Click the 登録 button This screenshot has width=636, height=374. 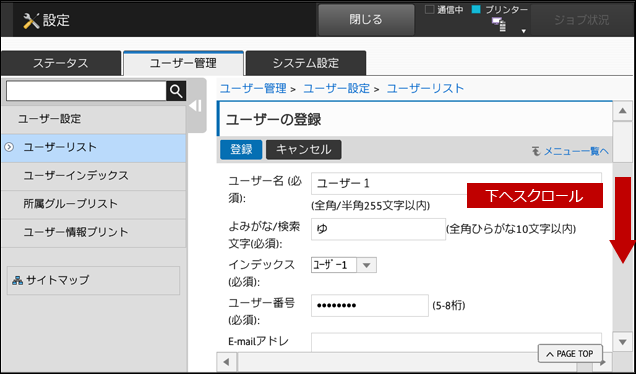(241, 150)
